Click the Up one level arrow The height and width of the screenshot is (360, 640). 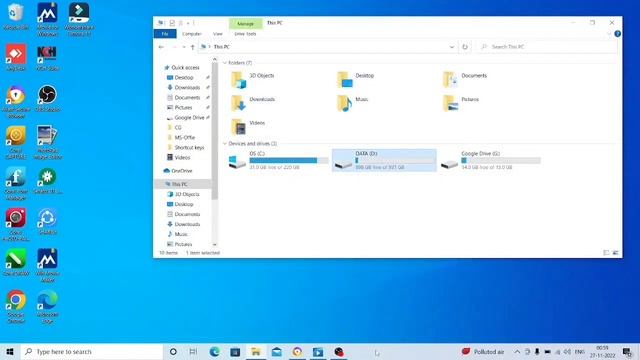pos(193,47)
